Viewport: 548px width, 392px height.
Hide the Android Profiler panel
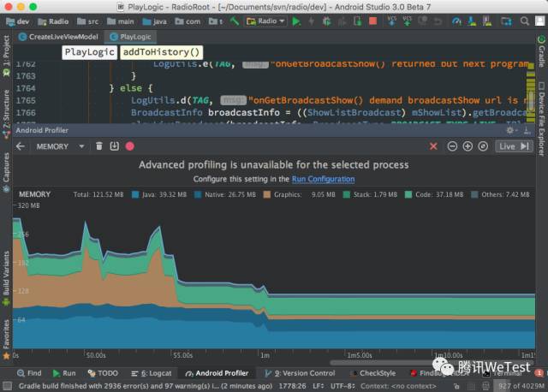coord(527,130)
